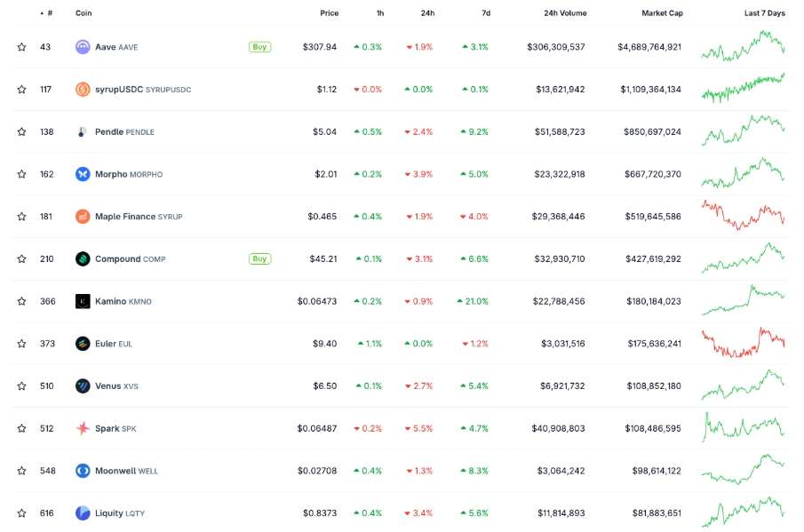Click the Liquity coin icon
The image size is (804, 532).
(83, 512)
